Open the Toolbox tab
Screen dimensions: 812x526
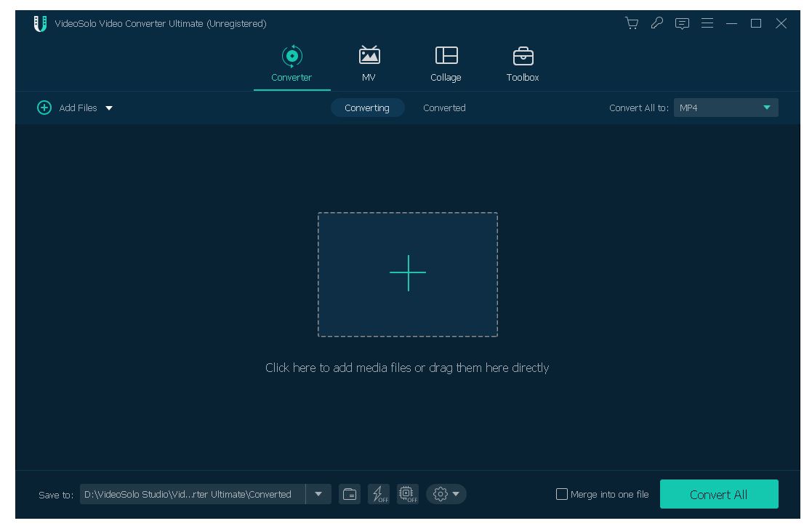pos(523,64)
